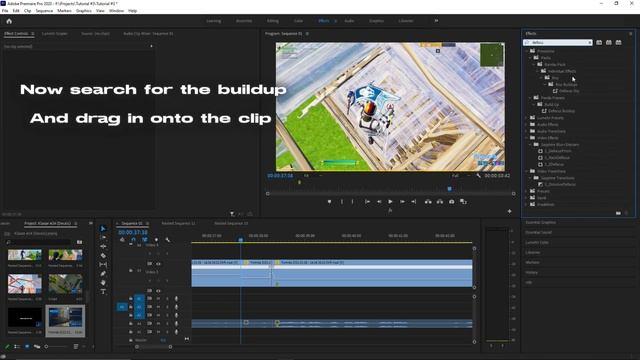Collapse the Video Transitions folder

(x=527, y=171)
